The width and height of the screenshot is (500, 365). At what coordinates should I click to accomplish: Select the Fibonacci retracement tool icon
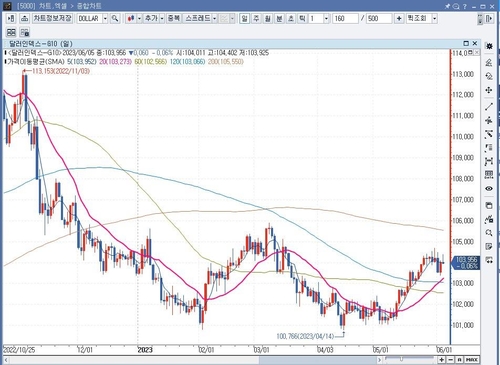tap(489, 148)
